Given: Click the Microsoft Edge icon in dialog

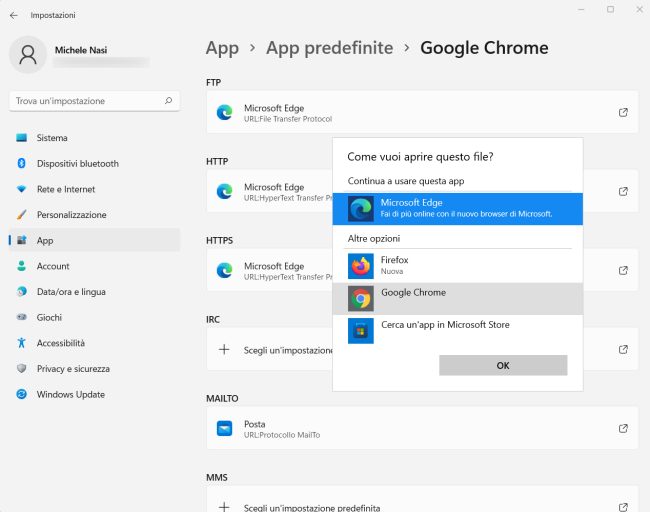Looking at the screenshot, I should tap(361, 209).
